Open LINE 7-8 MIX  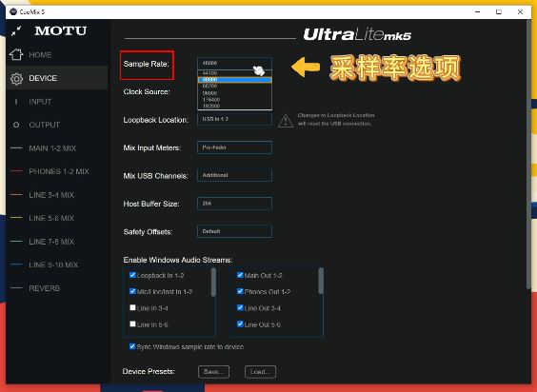point(51,242)
